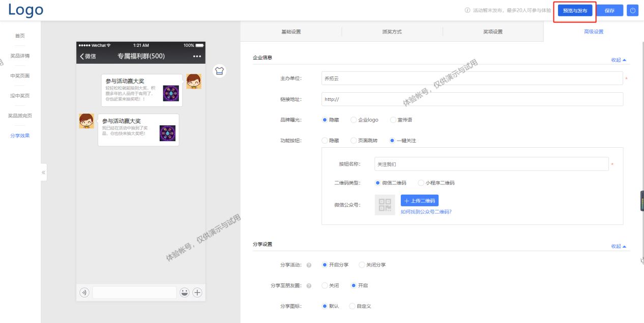Select 自定义 for the 分享图标 setting
Viewport: 644px width, 323px height.
(x=352, y=306)
